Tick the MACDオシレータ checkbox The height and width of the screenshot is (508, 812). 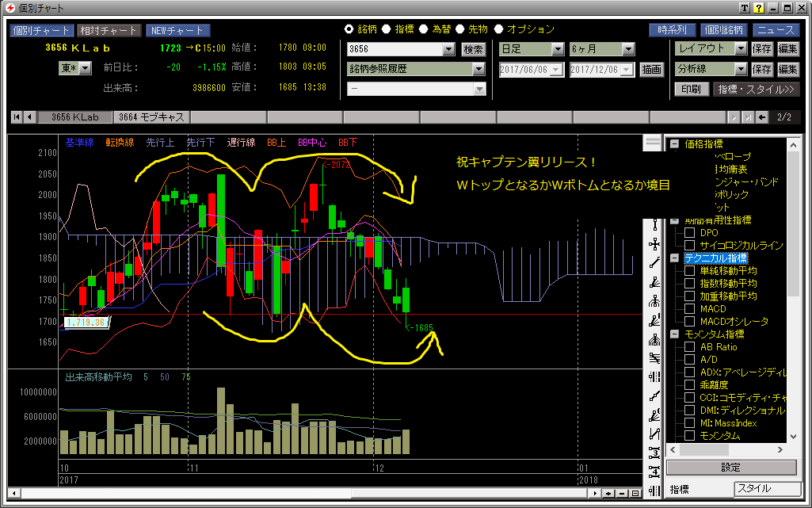(x=690, y=321)
